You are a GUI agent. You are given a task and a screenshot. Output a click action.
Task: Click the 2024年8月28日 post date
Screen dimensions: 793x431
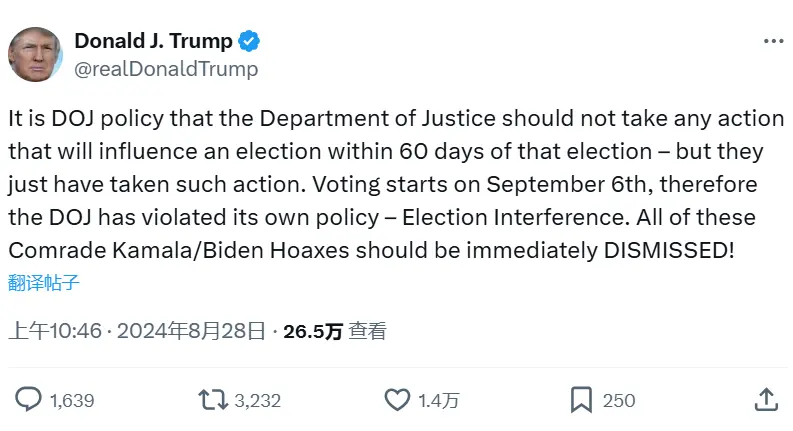tap(188, 331)
